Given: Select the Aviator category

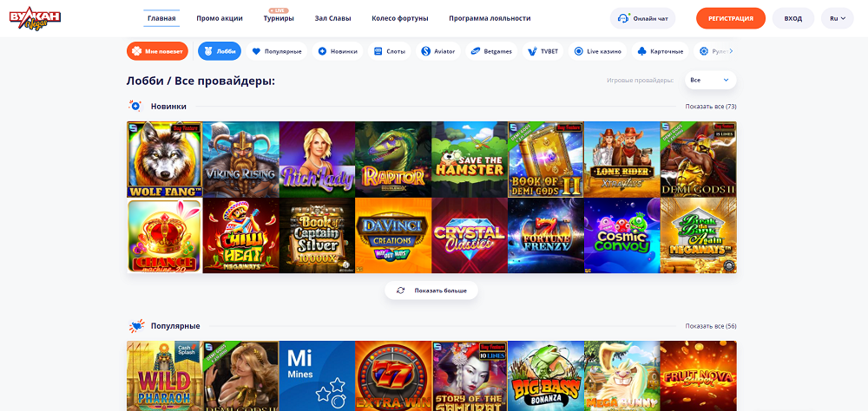Looking at the screenshot, I should 437,51.
